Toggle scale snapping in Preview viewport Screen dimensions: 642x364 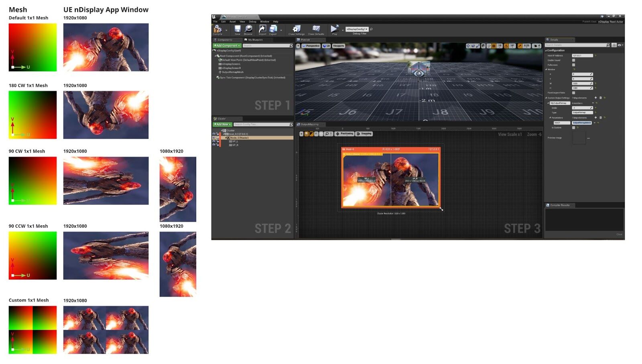520,46
